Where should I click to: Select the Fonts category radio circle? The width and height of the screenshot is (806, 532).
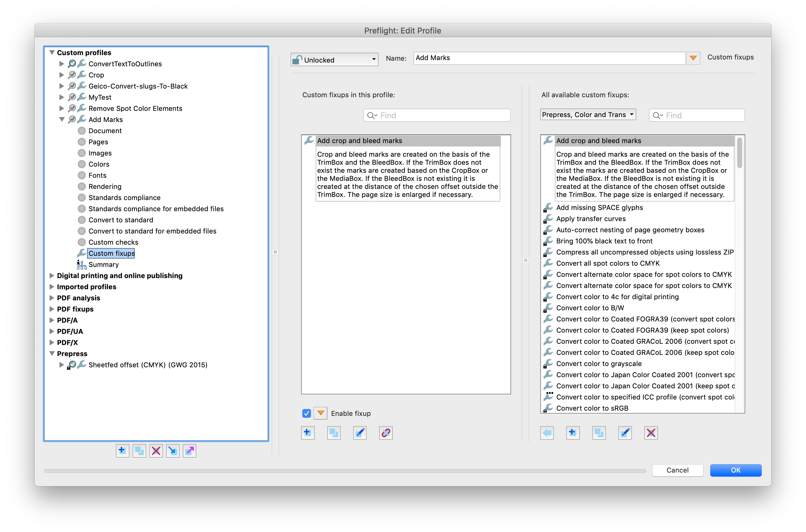click(81, 175)
